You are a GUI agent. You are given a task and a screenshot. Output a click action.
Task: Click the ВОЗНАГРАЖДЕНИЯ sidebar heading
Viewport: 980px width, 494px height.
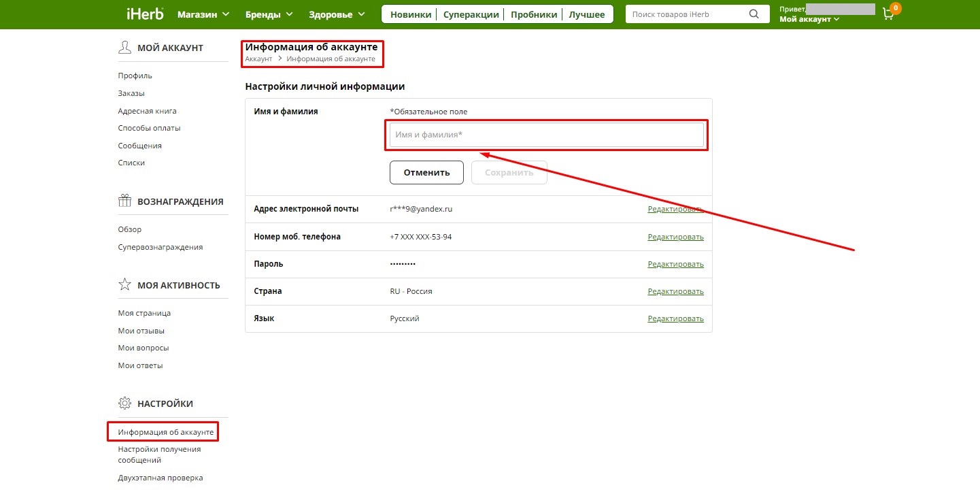[x=180, y=201]
